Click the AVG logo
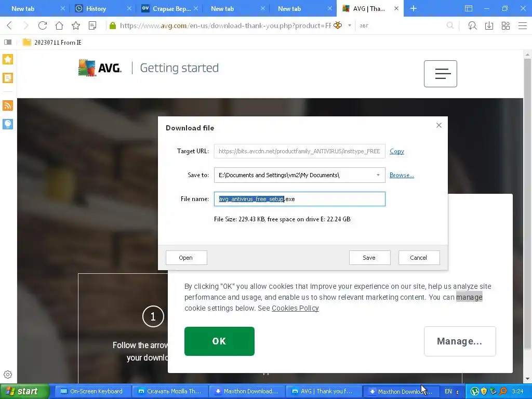Screen dimensions: 532x399 pyautogui.click(x=100, y=68)
